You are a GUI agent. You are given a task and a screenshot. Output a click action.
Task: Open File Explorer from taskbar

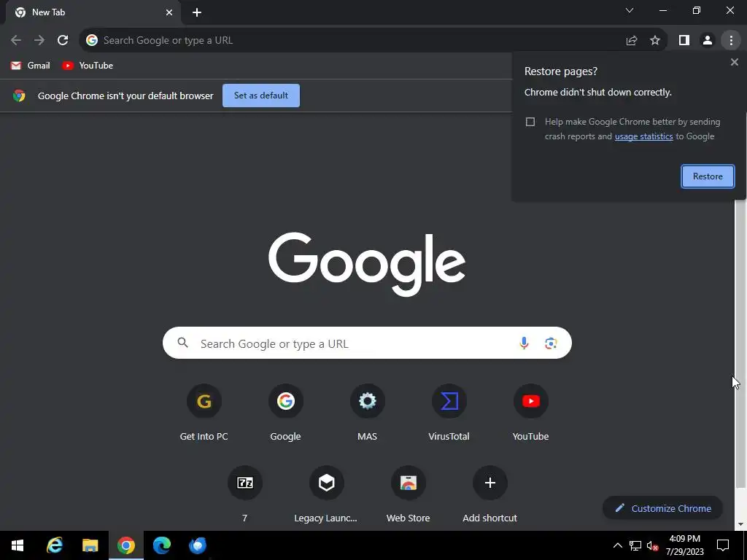click(x=90, y=545)
